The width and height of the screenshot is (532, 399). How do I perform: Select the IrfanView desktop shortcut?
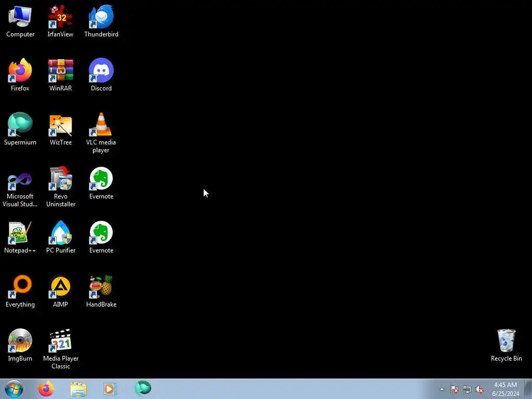60,21
